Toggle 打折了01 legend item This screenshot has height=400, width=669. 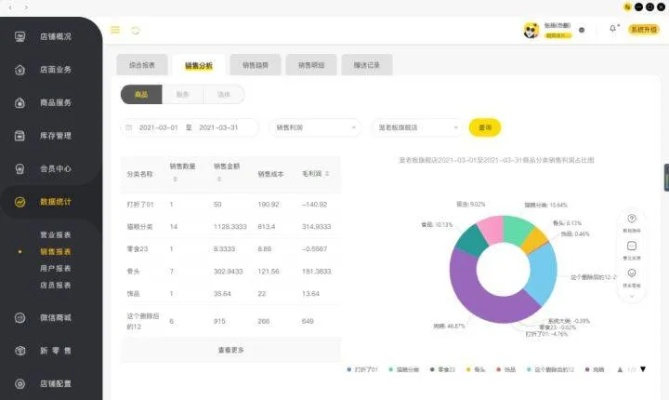coord(362,370)
